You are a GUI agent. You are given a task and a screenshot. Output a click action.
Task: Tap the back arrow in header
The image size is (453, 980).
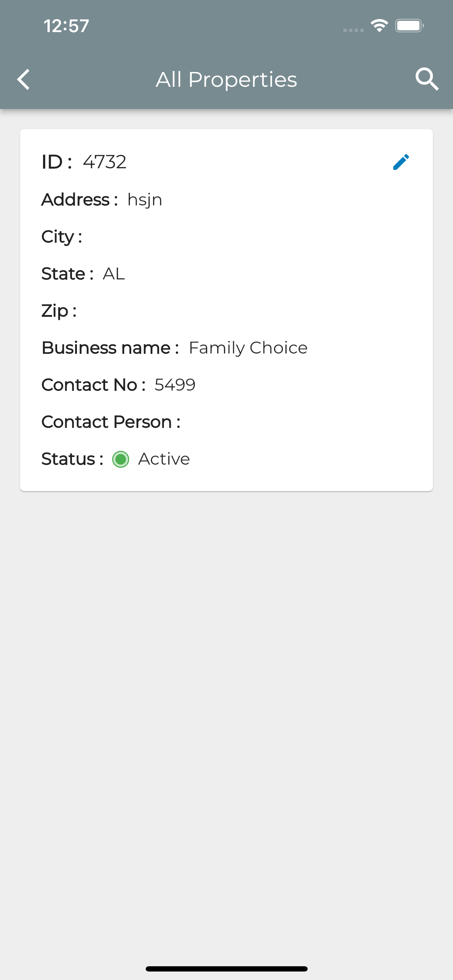click(24, 79)
